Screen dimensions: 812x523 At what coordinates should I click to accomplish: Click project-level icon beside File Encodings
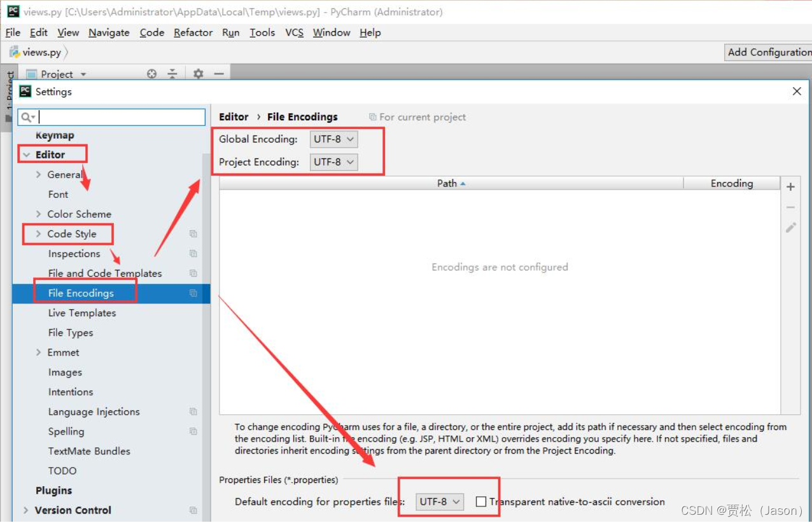(x=193, y=293)
